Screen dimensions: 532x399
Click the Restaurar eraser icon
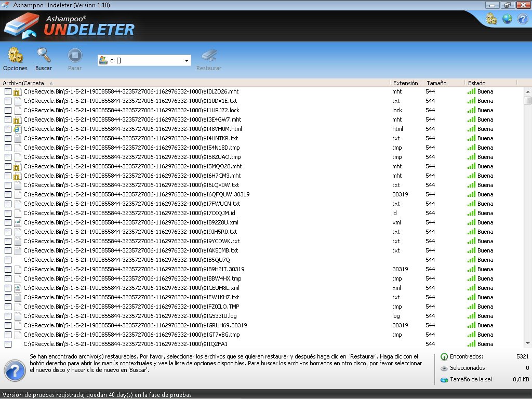click(x=209, y=56)
